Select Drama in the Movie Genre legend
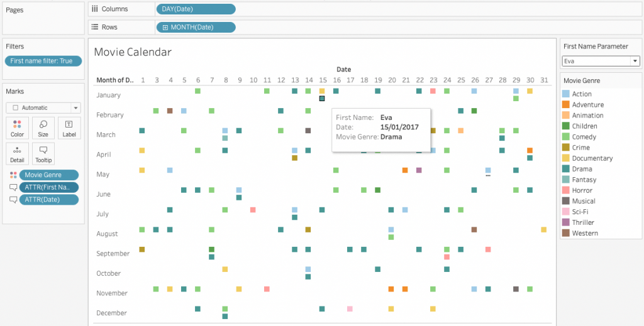The width and height of the screenshot is (644, 326). click(581, 169)
